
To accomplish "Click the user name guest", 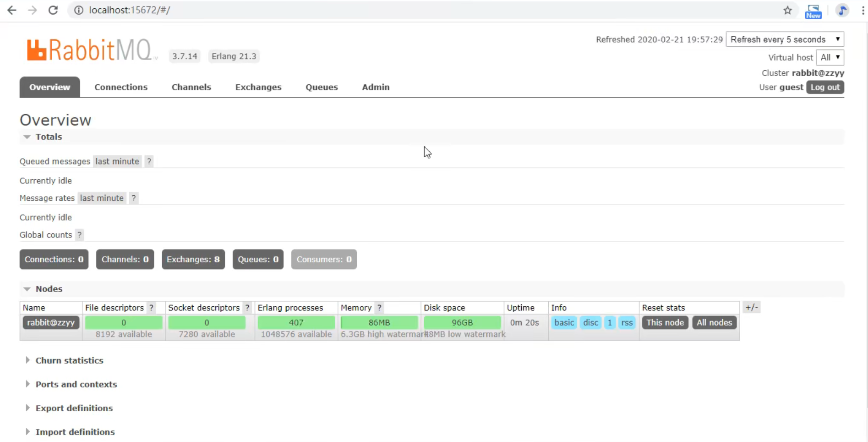I will 791,87.
